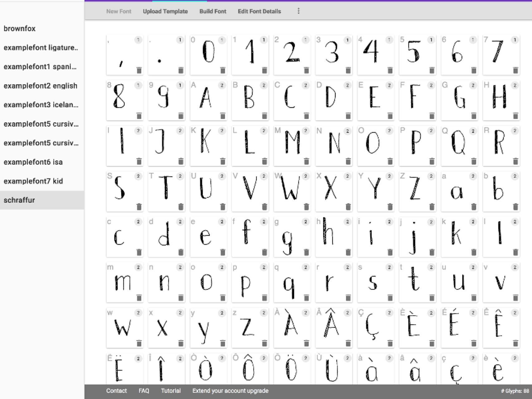Open Edit Font Details
Image resolution: width=532 pixels, height=399 pixels.
tap(259, 12)
